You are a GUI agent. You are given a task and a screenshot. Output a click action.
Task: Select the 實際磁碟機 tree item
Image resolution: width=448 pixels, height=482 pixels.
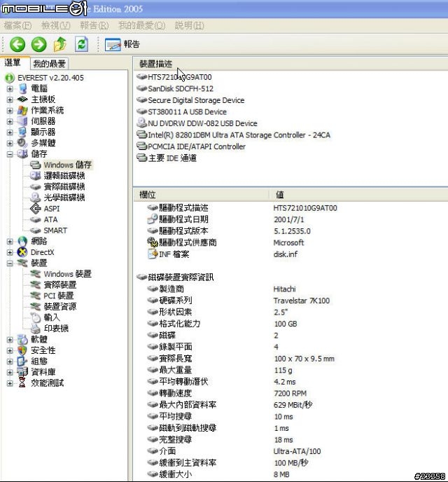(64, 186)
